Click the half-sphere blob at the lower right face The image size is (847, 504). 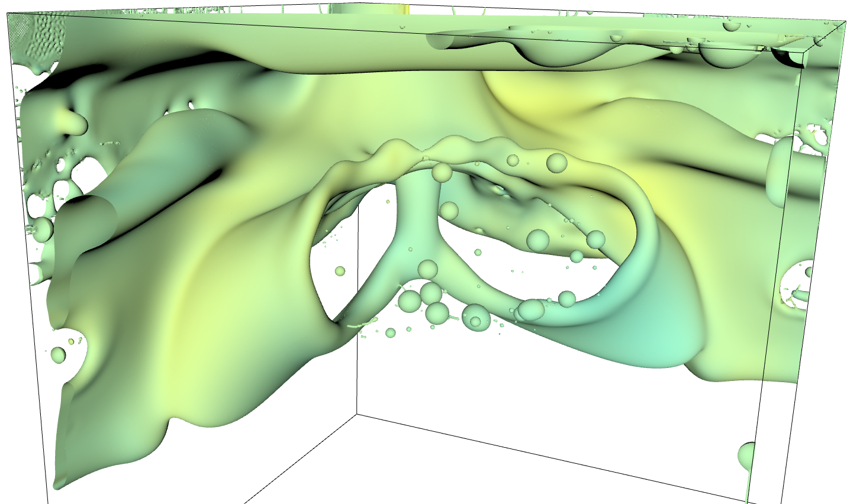coord(748,456)
